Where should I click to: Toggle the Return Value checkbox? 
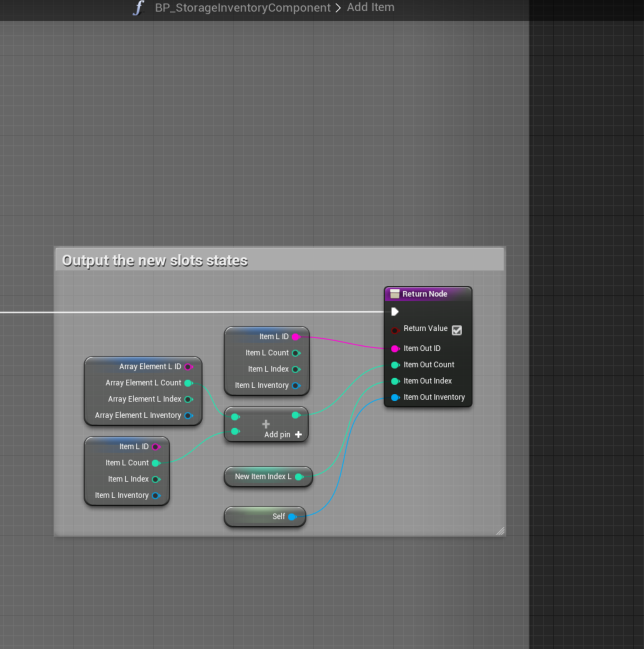point(456,330)
